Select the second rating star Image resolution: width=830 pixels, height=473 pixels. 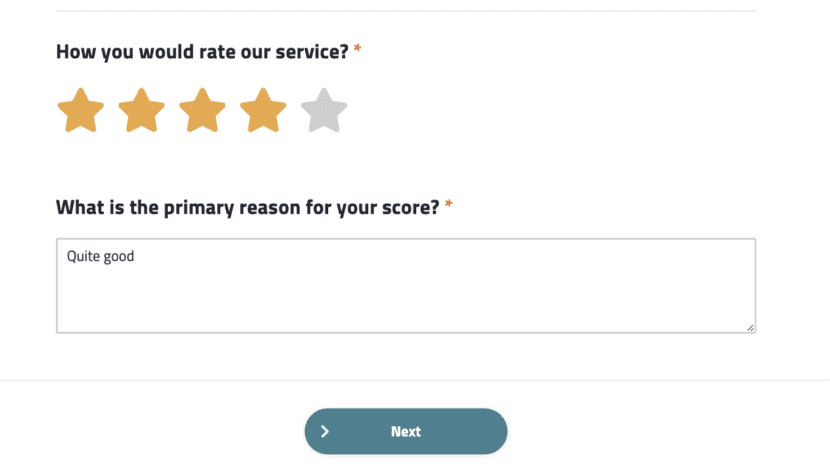tap(141, 111)
